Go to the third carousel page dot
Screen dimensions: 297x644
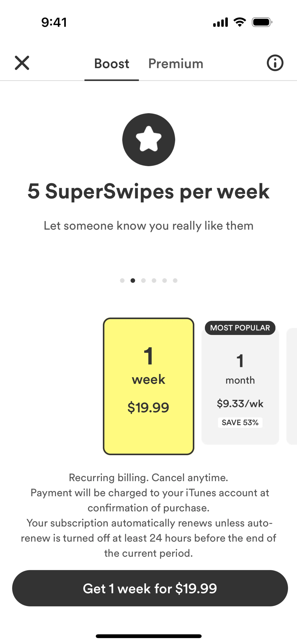[143, 281]
